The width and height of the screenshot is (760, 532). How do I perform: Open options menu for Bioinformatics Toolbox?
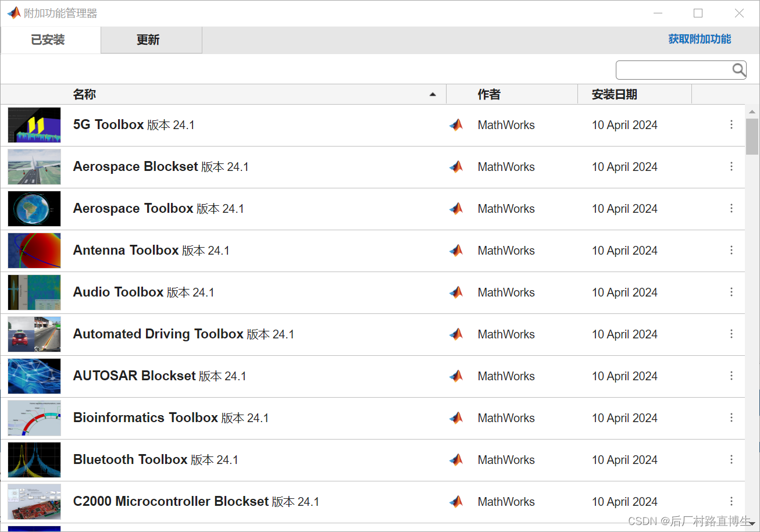(x=732, y=417)
